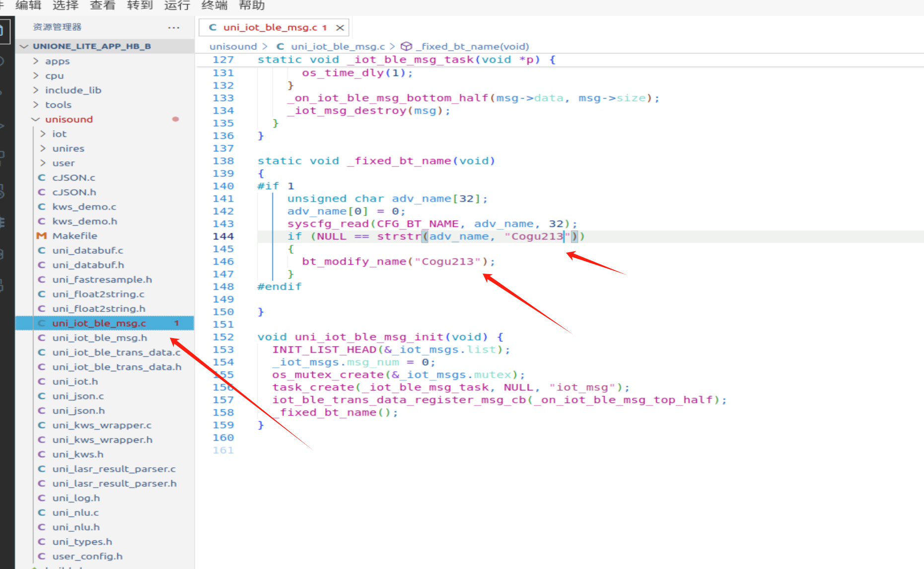Close the uni_iot_ble_msg.c editor tab
Screen dimensions: 924x569
(x=340, y=27)
